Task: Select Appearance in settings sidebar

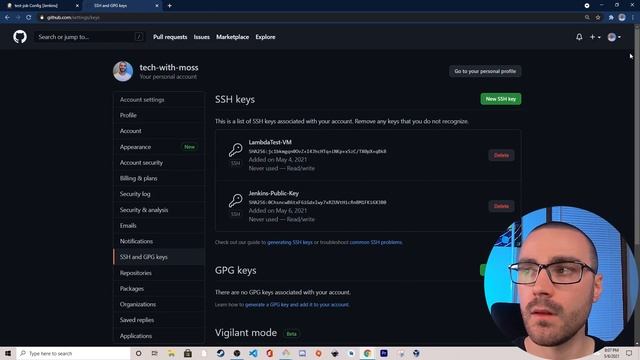Action: tap(159, 147)
